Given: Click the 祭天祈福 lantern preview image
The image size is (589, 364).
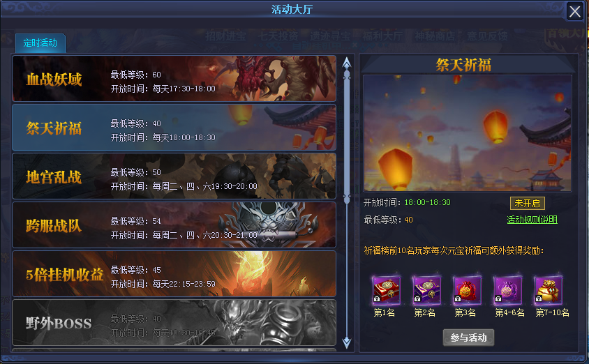Looking at the screenshot, I should [468, 133].
